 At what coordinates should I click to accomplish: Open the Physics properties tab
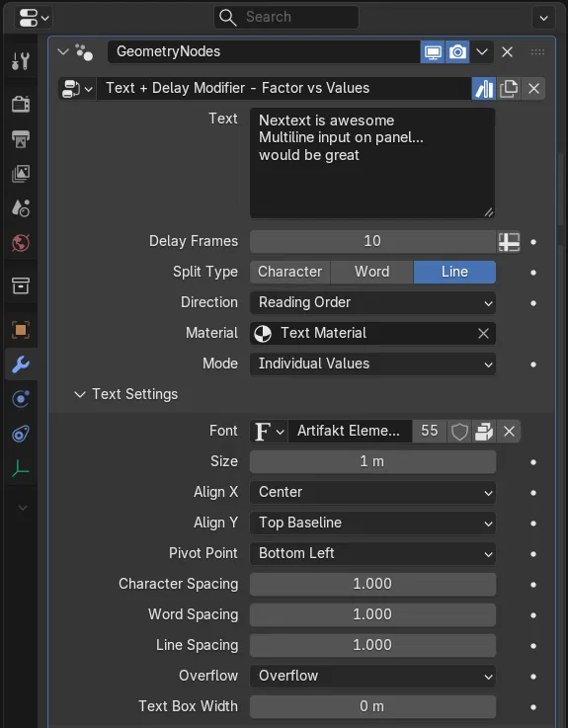point(21,399)
